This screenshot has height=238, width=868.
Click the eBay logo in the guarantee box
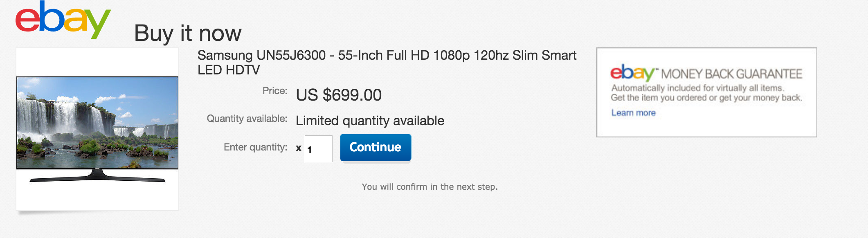(632, 73)
